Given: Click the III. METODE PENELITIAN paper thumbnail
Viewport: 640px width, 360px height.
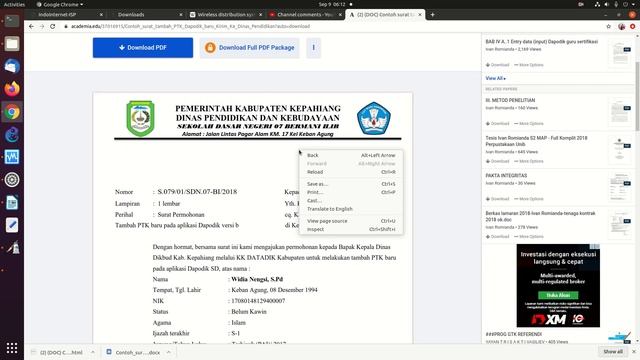Looking at the screenshot, I should 620,112.
